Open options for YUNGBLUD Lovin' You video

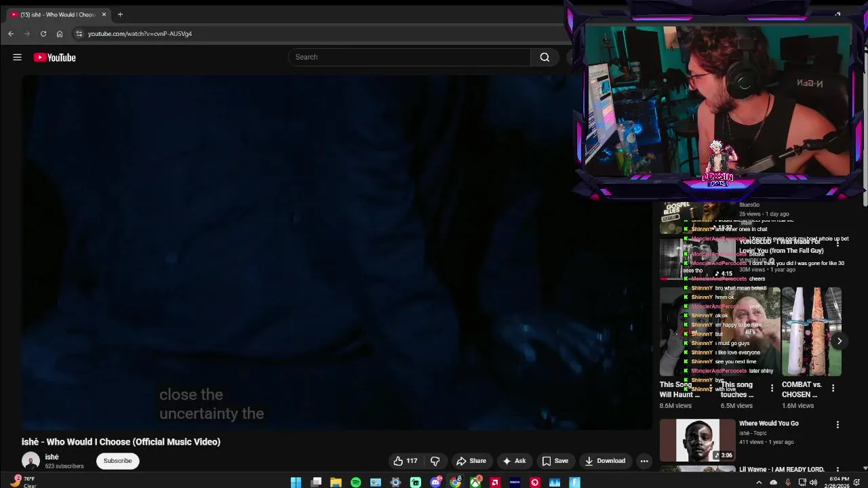[837, 243]
